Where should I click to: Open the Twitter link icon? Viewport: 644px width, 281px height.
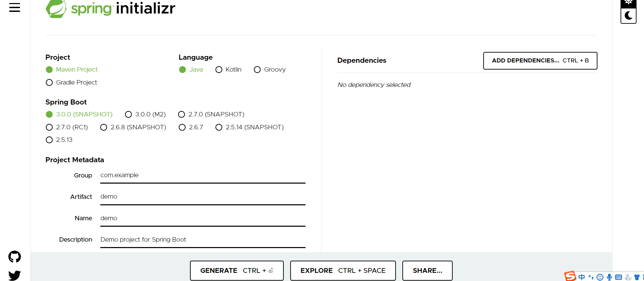(x=15, y=275)
